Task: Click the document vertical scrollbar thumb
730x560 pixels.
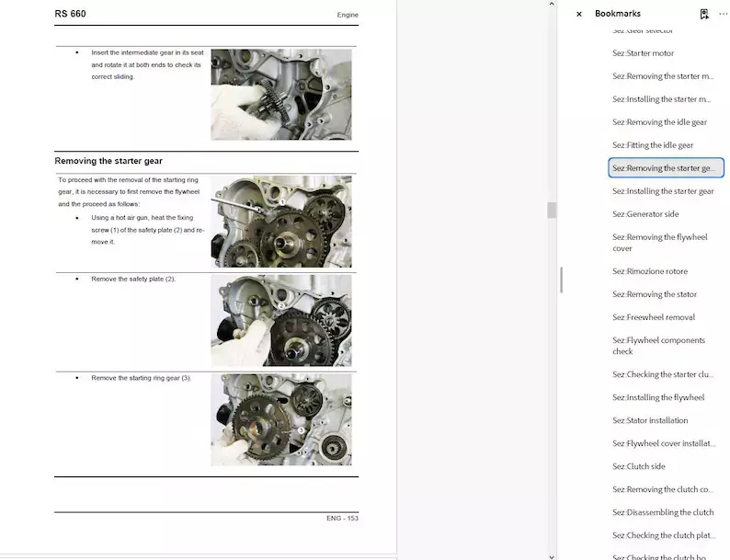Action: click(552, 211)
